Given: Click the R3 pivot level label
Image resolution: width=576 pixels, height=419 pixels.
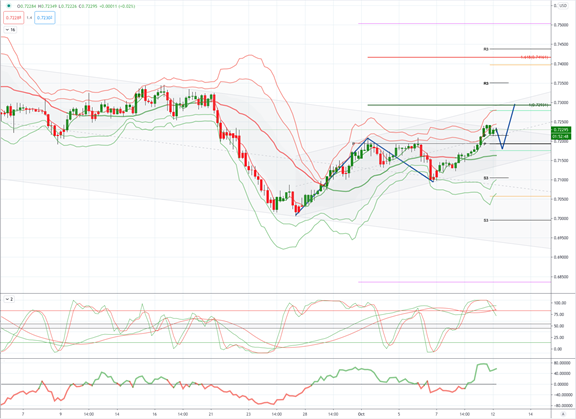Looking at the screenshot, I should 486,49.
